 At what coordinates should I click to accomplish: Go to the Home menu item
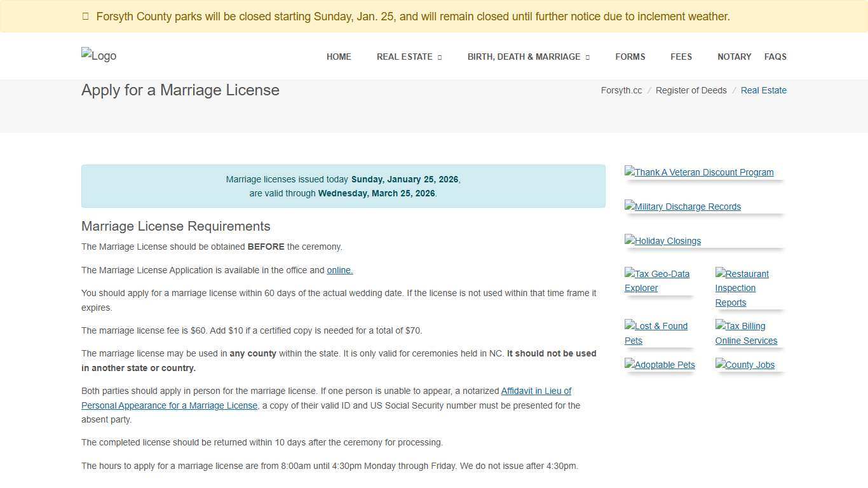click(339, 57)
